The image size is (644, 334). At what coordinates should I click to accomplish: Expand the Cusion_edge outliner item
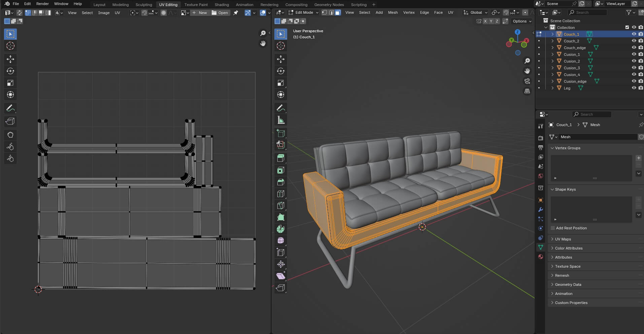pyautogui.click(x=552, y=81)
